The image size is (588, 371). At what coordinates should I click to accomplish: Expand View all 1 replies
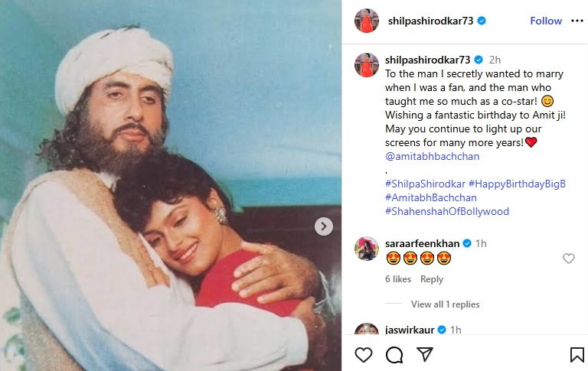(445, 304)
